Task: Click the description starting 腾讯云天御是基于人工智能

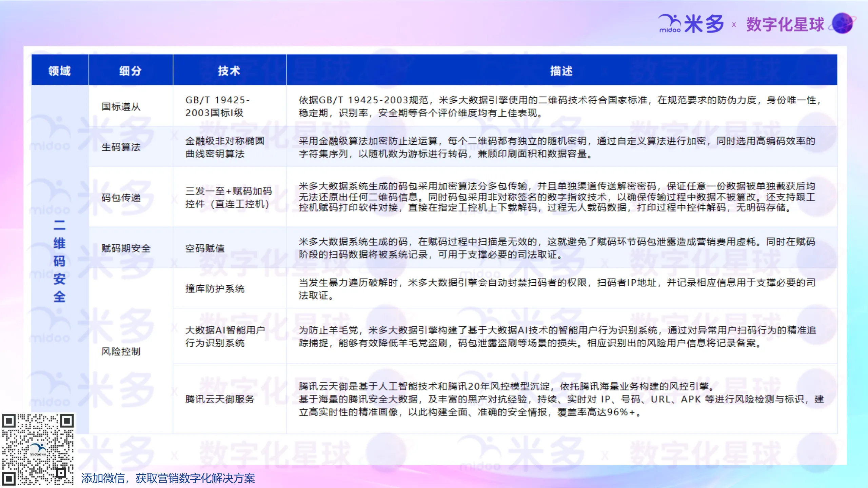Action: click(x=562, y=399)
